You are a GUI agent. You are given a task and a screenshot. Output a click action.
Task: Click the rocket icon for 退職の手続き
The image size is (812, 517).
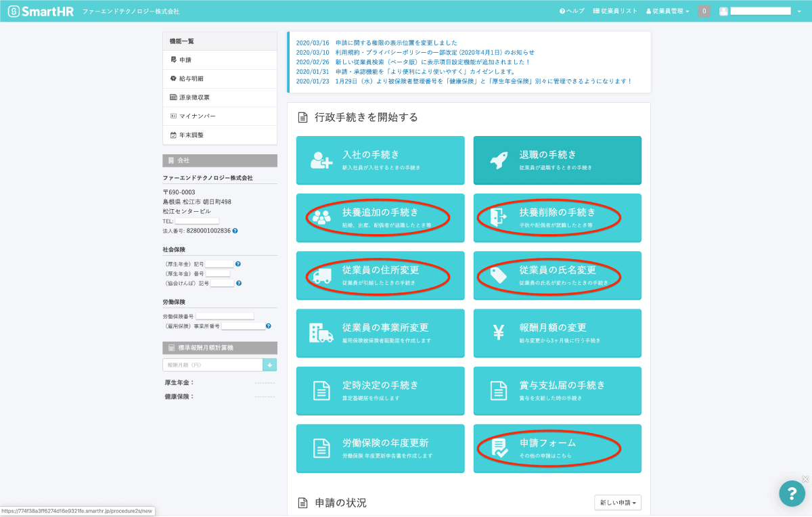pos(498,160)
